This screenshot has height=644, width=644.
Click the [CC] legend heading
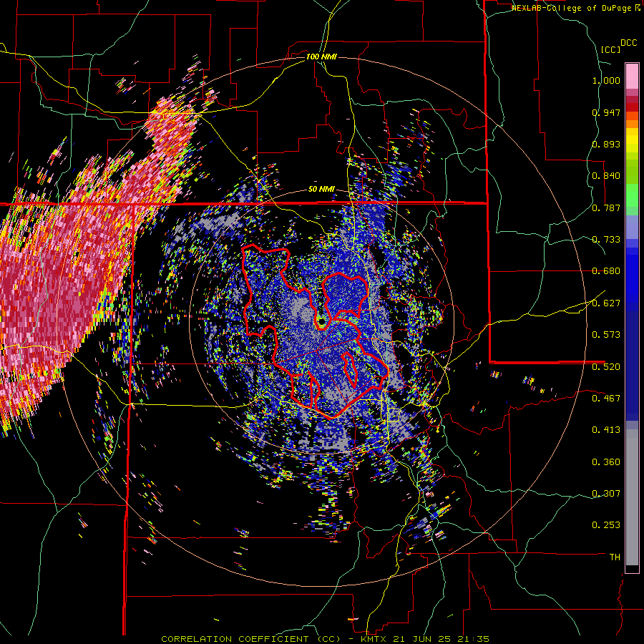(x=610, y=49)
